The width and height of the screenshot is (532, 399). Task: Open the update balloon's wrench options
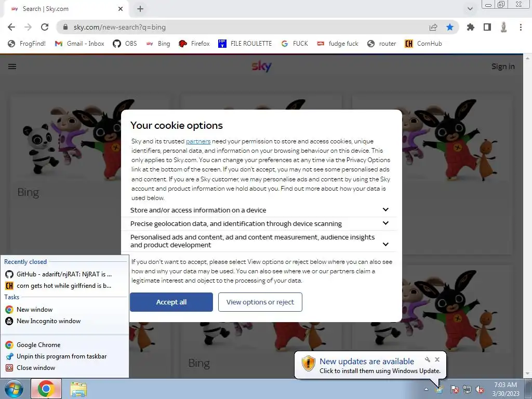(x=428, y=360)
